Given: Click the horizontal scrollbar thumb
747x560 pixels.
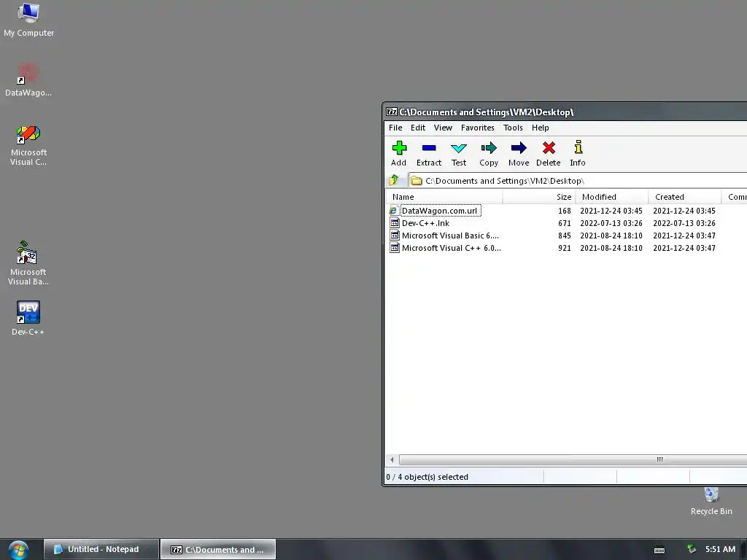Looking at the screenshot, I should [x=573, y=459].
